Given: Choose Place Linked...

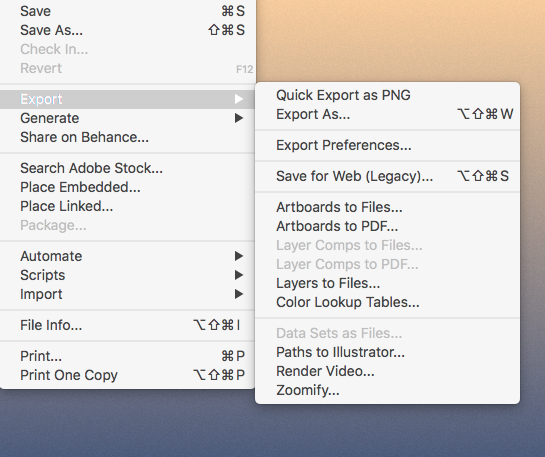Looking at the screenshot, I should point(128,206).
